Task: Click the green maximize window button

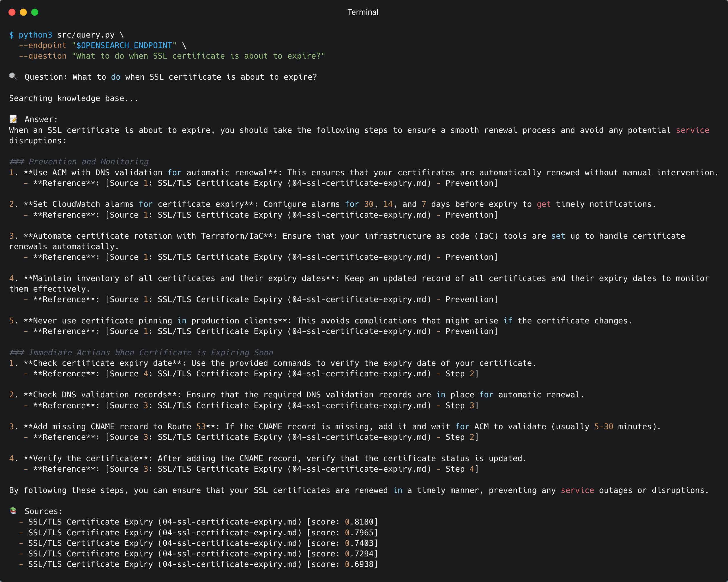Action: pyautogui.click(x=35, y=12)
